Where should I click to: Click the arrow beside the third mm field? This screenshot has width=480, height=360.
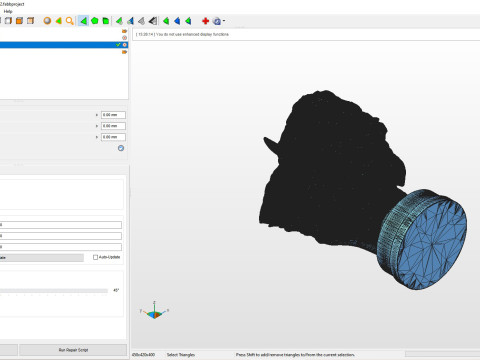97,137
